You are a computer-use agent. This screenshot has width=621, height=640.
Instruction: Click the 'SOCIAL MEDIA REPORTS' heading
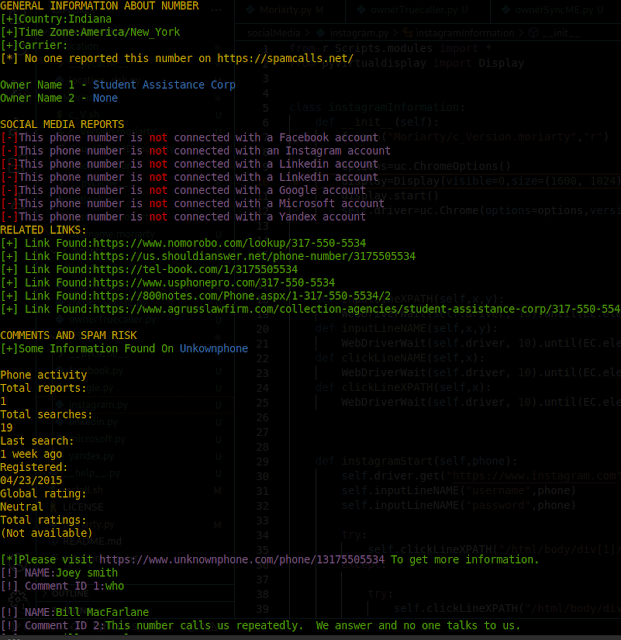point(62,124)
